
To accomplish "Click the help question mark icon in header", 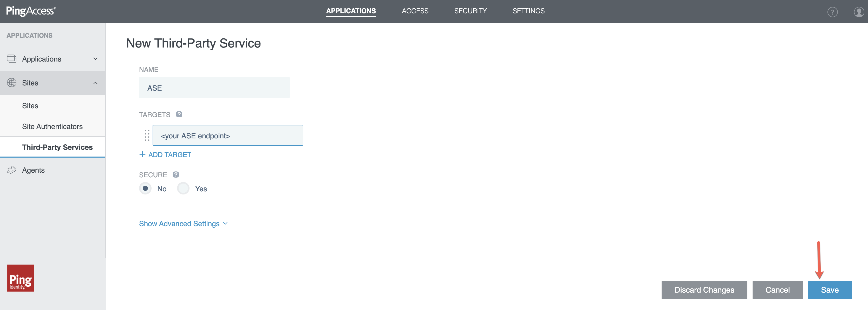I will pos(832,12).
